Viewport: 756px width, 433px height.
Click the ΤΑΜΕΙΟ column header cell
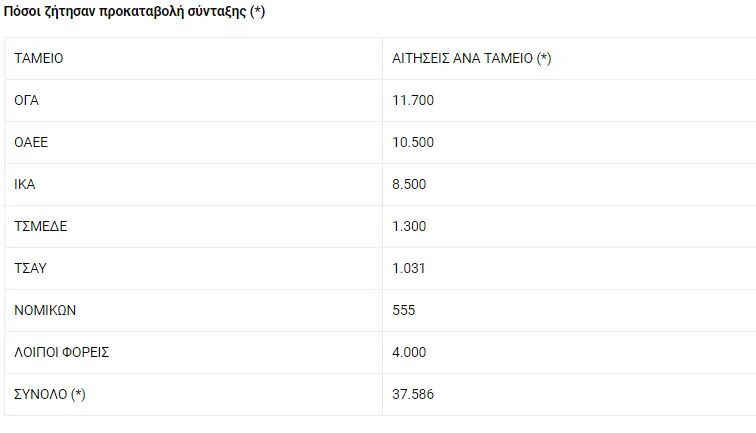[x=39, y=58]
